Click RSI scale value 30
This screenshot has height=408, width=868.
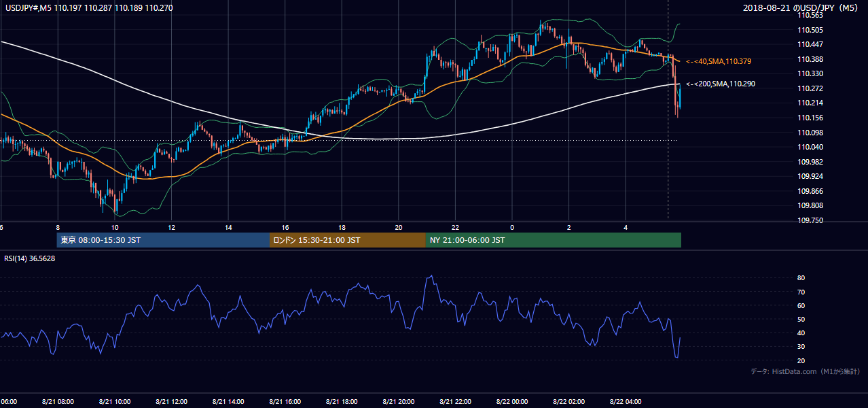[x=801, y=347]
